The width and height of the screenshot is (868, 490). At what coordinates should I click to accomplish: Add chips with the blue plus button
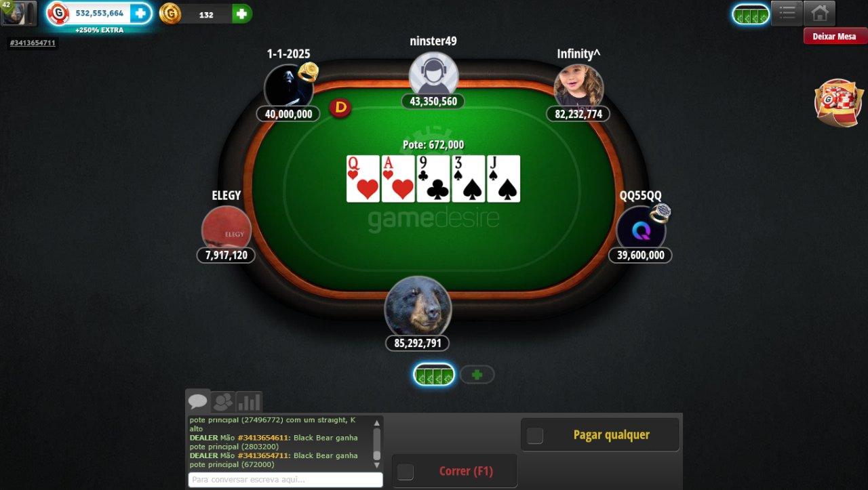140,13
